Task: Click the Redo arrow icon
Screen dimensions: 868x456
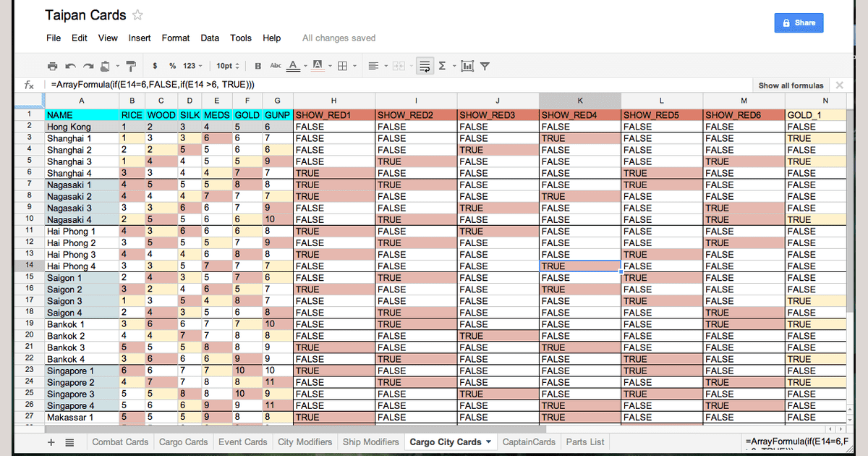Action: pos(88,66)
